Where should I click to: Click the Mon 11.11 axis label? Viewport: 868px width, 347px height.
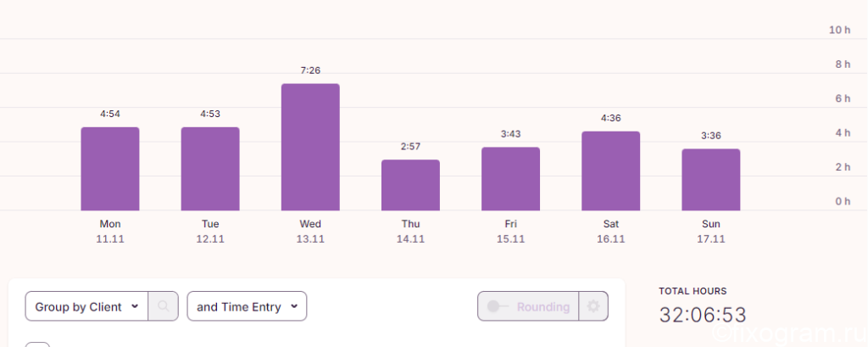tap(110, 232)
